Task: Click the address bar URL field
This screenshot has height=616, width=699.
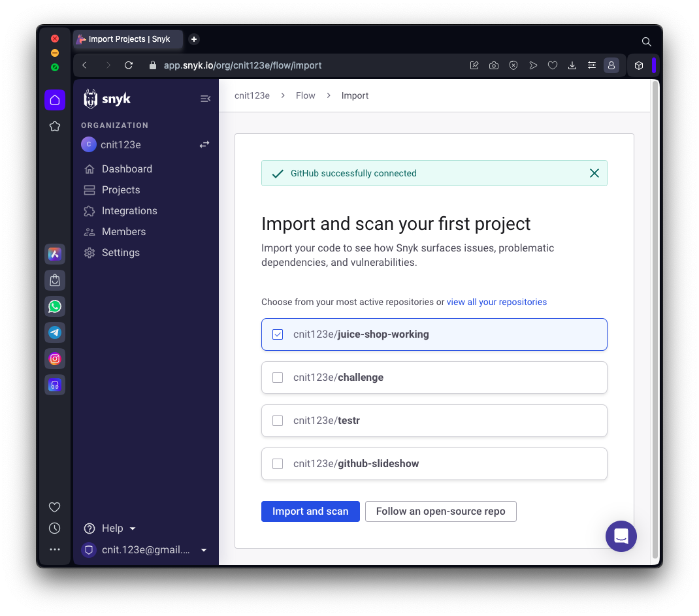Action: (242, 65)
